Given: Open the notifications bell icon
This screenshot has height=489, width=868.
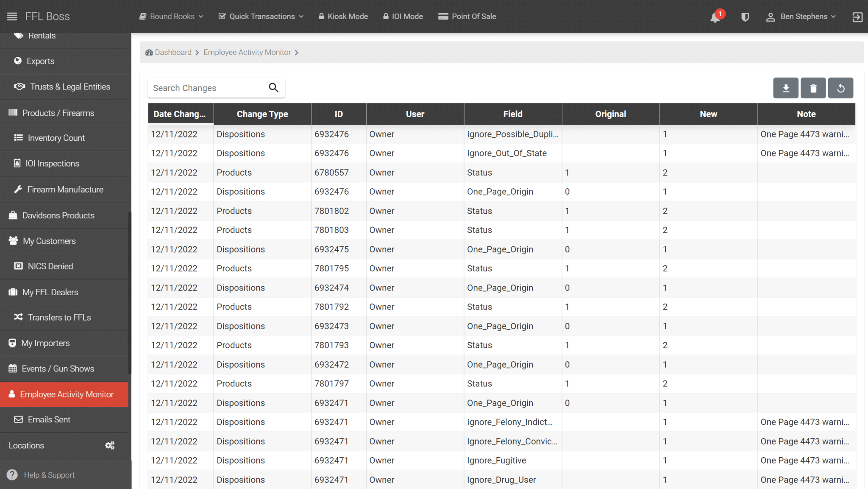Looking at the screenshot, I should click(x=715, y=17).
